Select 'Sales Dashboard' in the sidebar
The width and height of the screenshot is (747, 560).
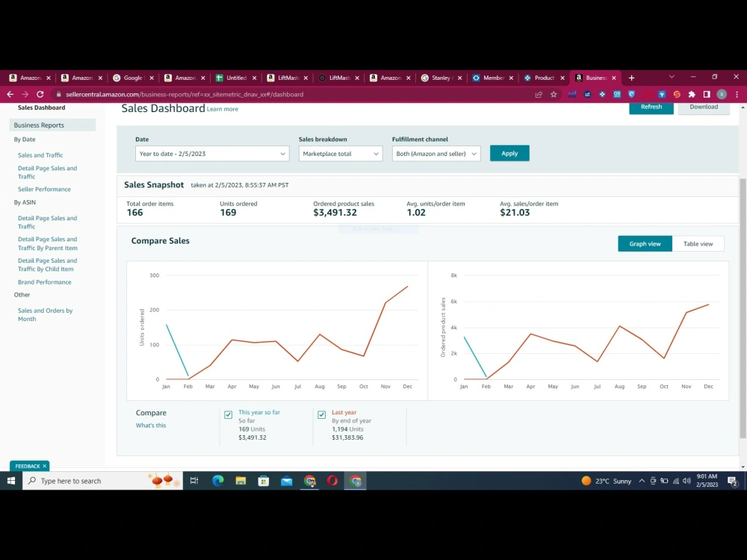[41, 108]
